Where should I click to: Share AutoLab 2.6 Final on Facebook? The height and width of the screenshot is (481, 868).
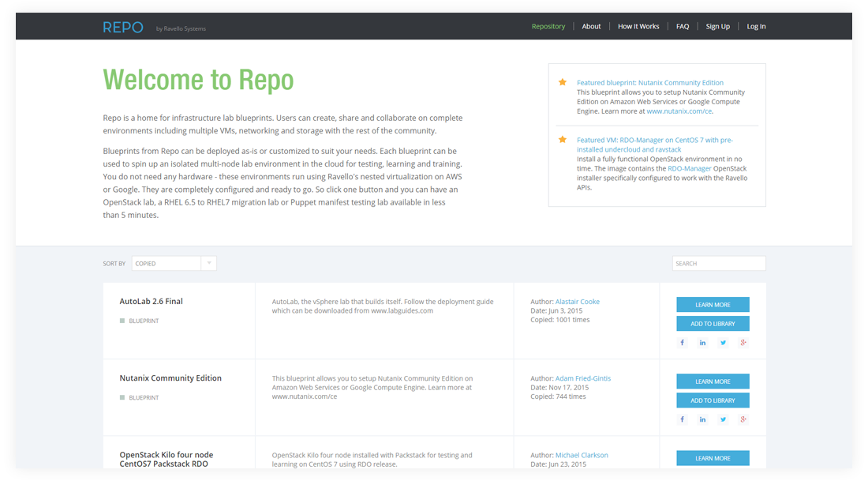point(682,343)
